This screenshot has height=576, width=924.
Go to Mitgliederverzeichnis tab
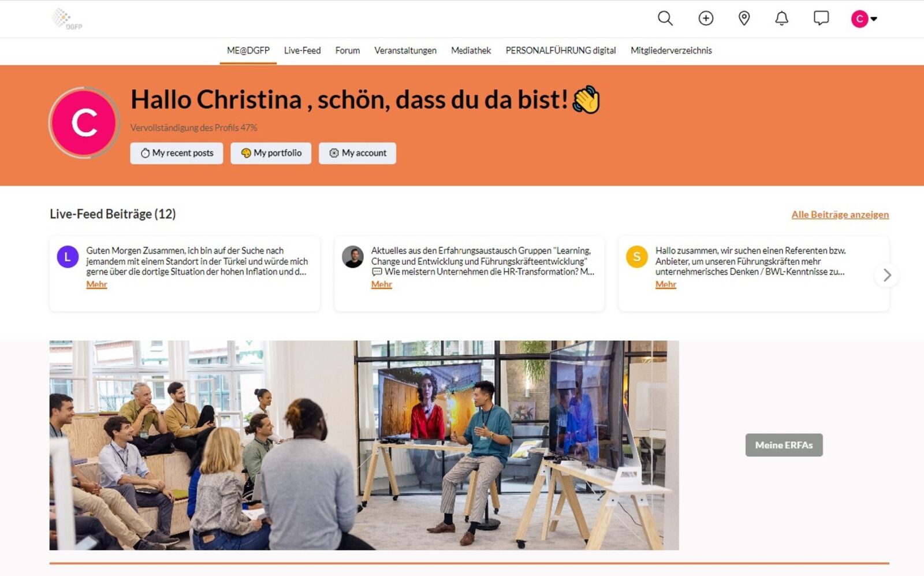tap(671, 51)
